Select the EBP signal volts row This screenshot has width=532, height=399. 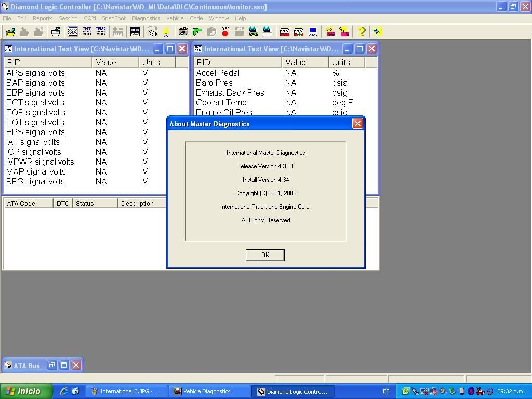(96, 92)
